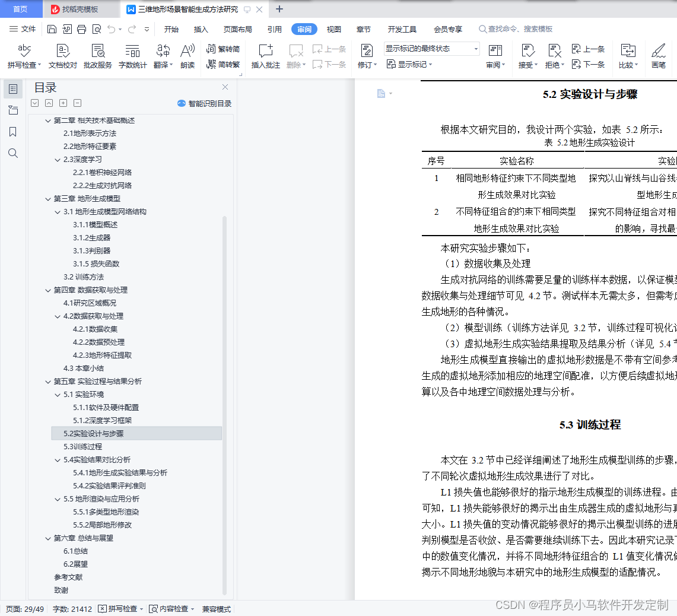Click the print icon in quick toolbar

coord(82,29)
